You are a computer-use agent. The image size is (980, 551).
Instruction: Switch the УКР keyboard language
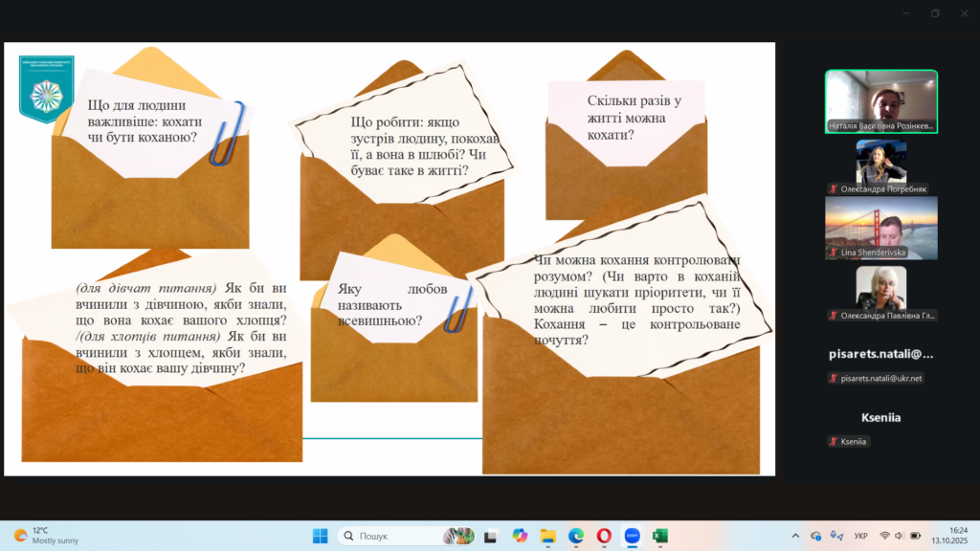click(860, 536)
